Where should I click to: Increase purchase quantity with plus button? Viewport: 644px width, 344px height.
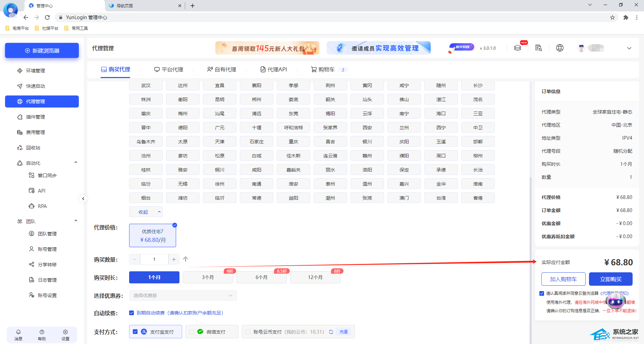tap(174, 259)
